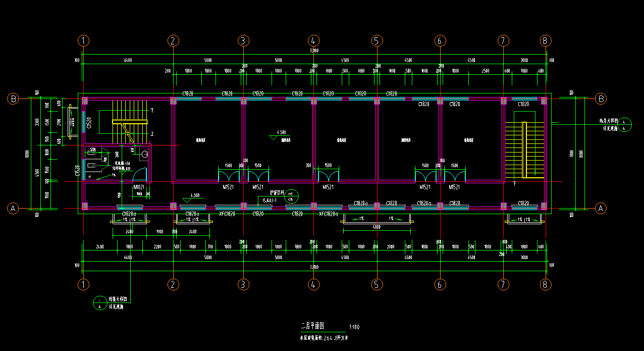Select the 护窗栏杆 annotation text

(278, 192)
